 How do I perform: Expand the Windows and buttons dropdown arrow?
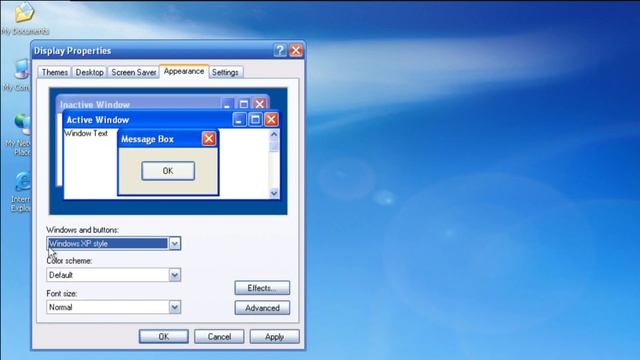[175, 244]
